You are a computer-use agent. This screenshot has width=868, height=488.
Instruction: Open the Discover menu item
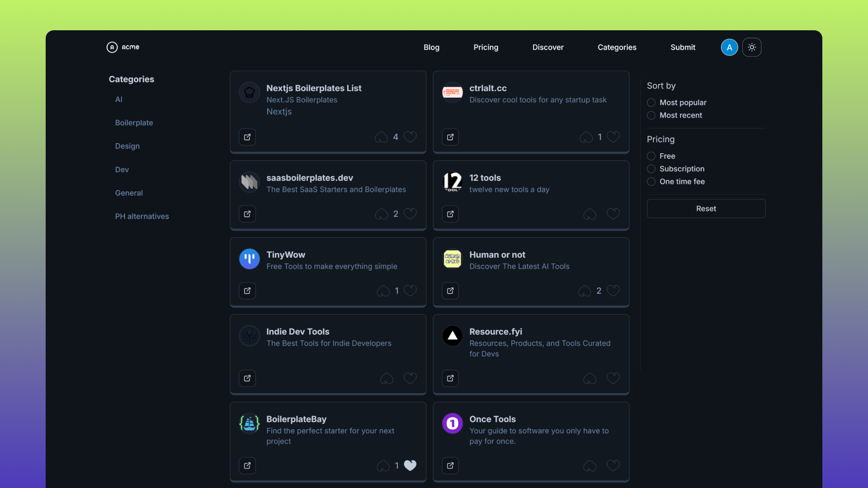tap(547, 47)
